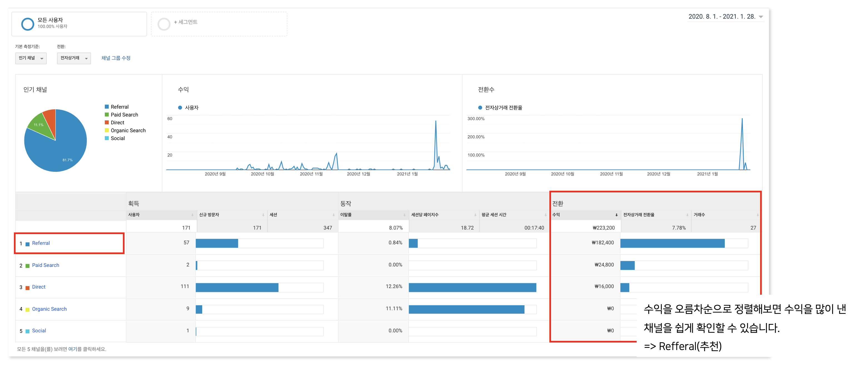Sort by 사용자 column arrow

(x=192, y=215)
